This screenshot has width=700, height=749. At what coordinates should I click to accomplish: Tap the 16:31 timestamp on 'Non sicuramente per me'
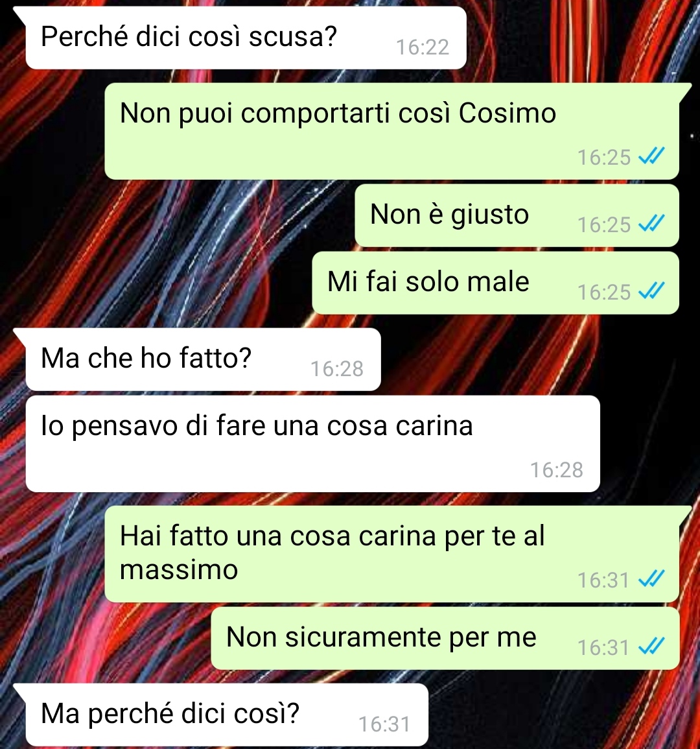coord(604,648)
